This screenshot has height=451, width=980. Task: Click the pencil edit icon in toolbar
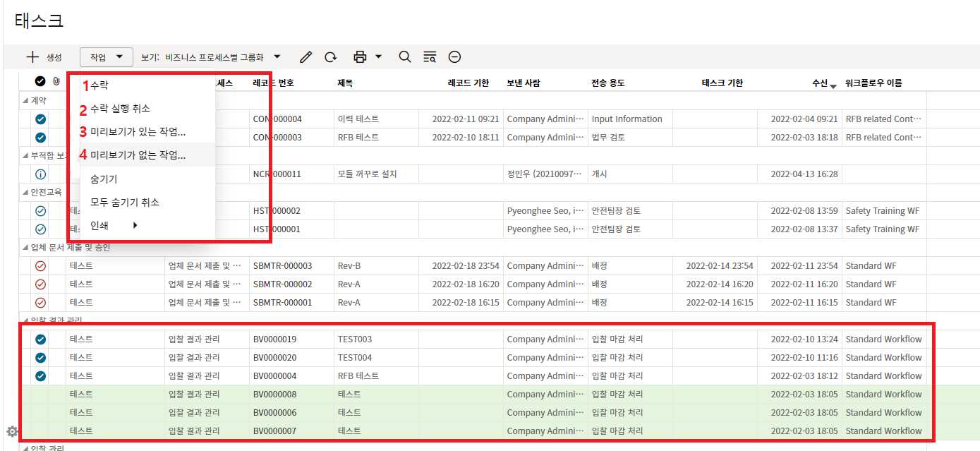click(x=306, y=57)
